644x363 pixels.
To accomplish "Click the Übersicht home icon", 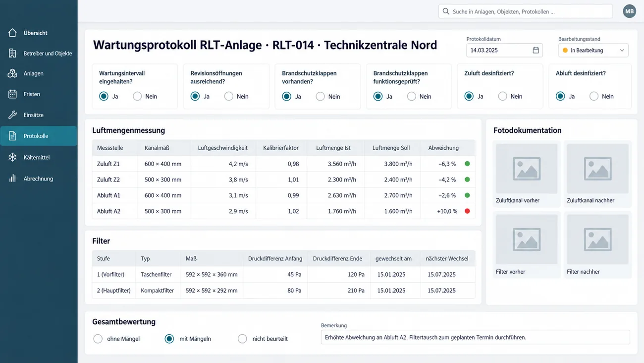I will 12,33.
